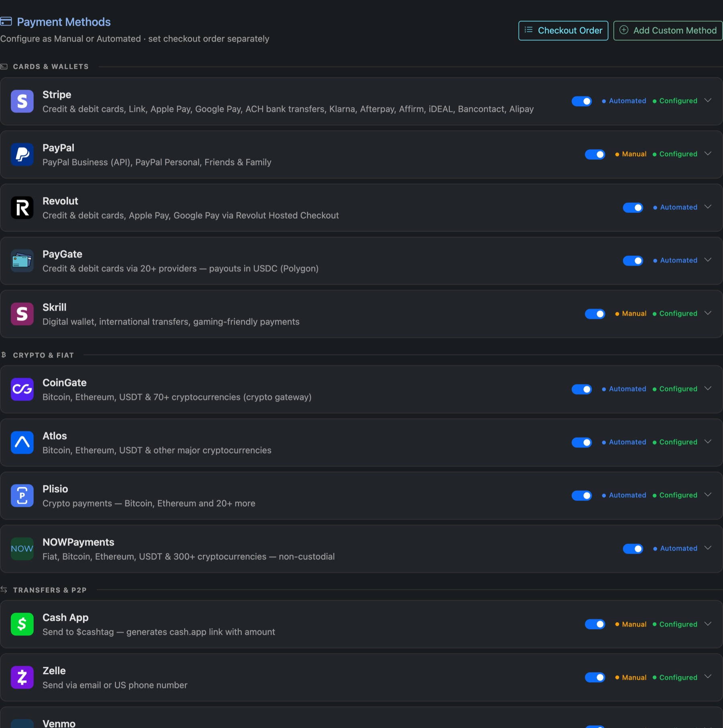Click the Cards & Wallets section icon
The image size is (723, 728).
4,67
